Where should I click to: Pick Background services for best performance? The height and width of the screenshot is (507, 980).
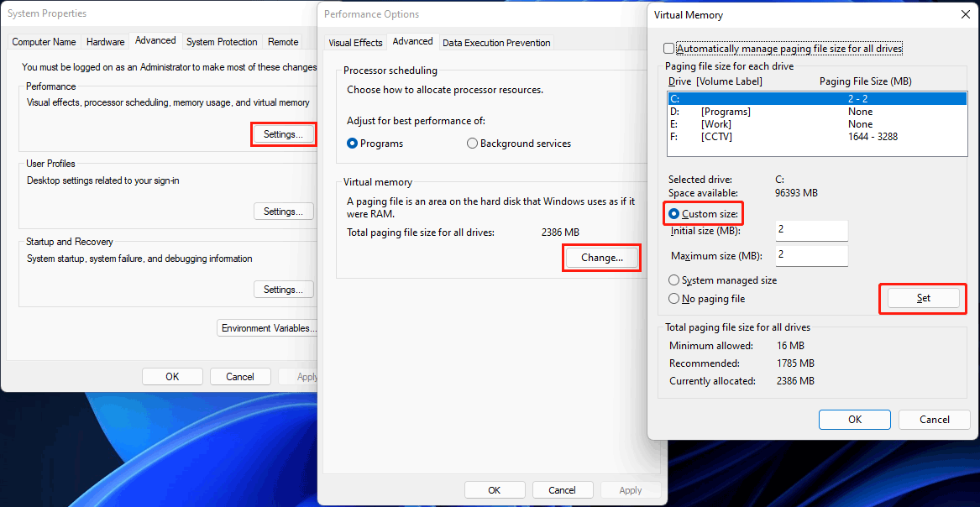tap(472, 143)
